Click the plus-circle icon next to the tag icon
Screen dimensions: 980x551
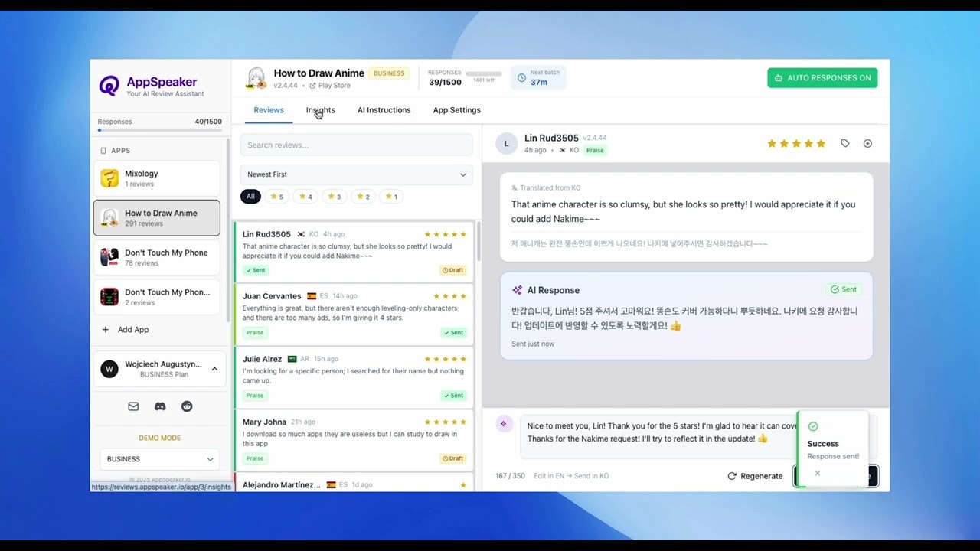pos(867,143)
